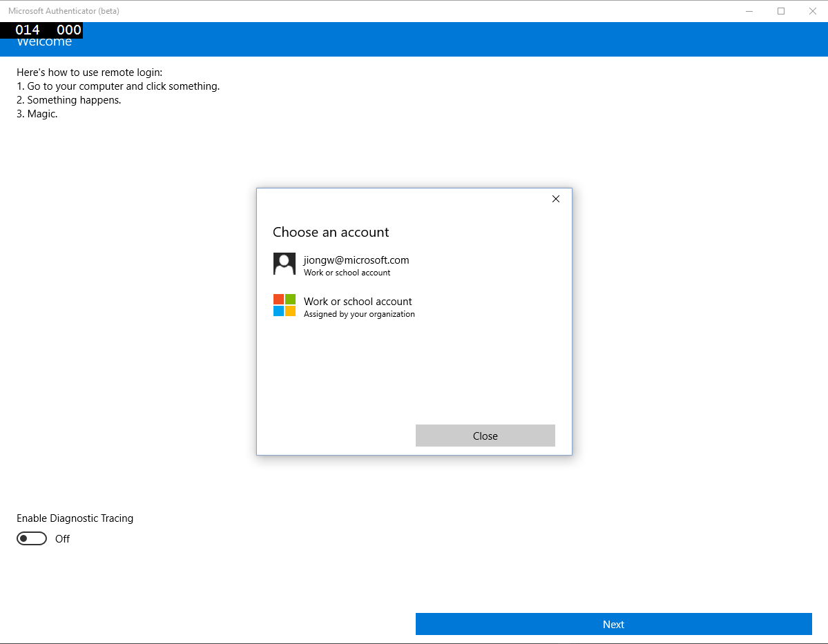The height and width of the screenshot is (644, 828).
Task: Click the 'Here's how to use remote login' text
Action: [90, 72]
